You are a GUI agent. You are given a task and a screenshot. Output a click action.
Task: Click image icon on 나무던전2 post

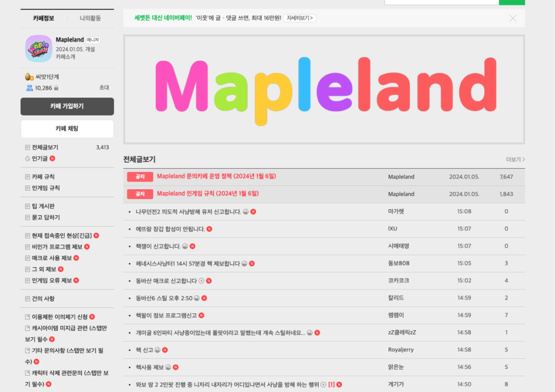[x=246, y=212]
